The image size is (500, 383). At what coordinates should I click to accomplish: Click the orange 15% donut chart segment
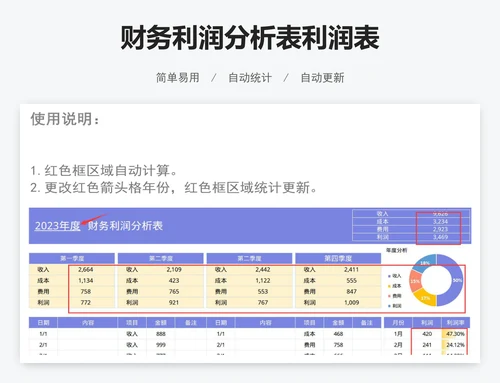[x=415, y=281]
